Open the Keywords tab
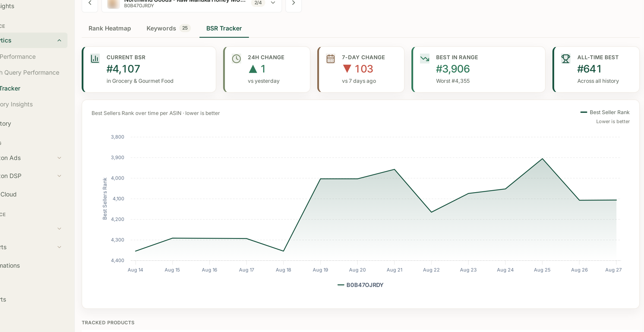Viewport: 644px width, 332px height. click(168, 29)
